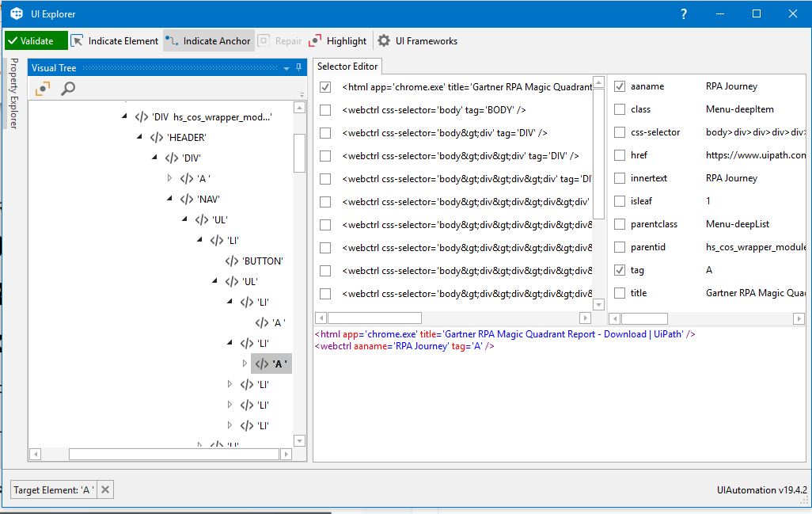Remove target element with the X icon
812x514 pixels.
click(106, 489)
